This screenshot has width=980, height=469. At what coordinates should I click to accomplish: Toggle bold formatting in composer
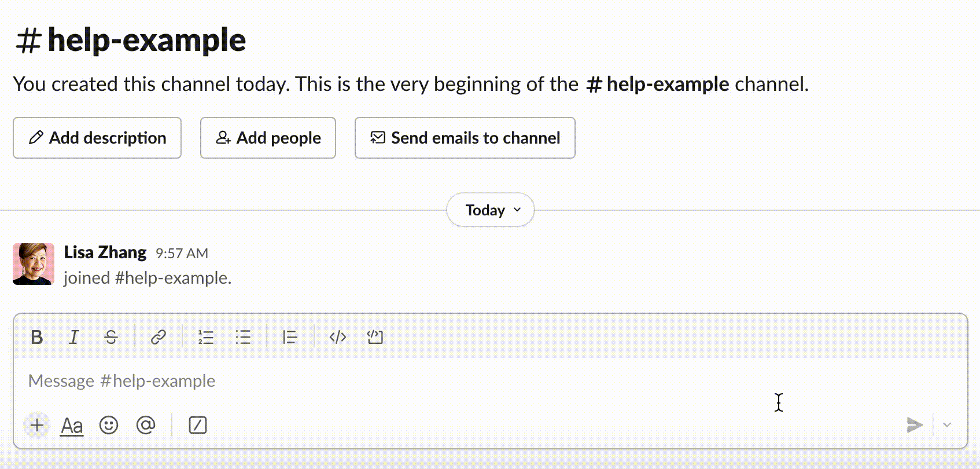point(36,337)
